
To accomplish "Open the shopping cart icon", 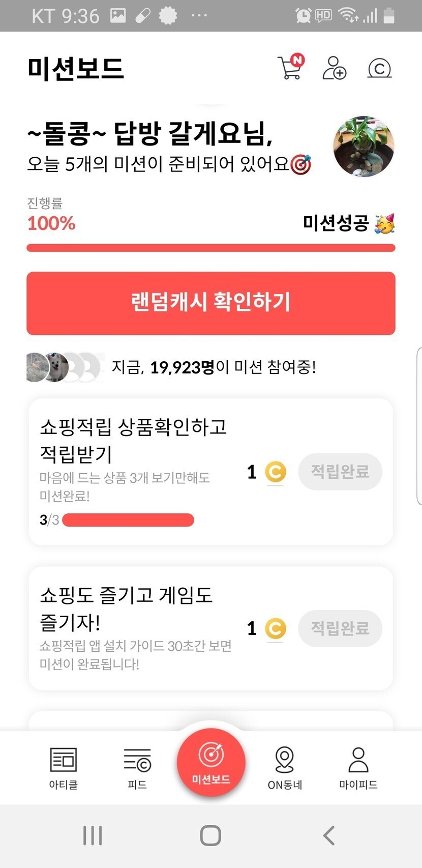I will pyautogui.click(x=290, y=68).
